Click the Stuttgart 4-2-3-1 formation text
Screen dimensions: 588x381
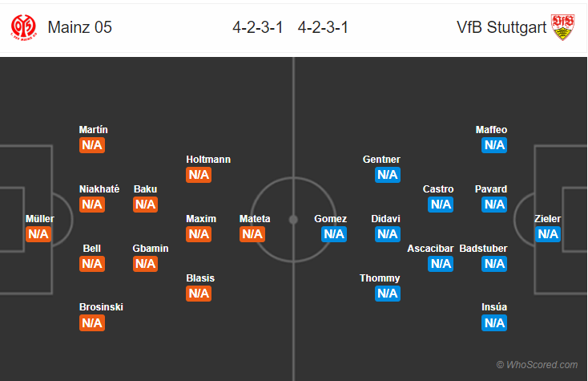(322, 27)
